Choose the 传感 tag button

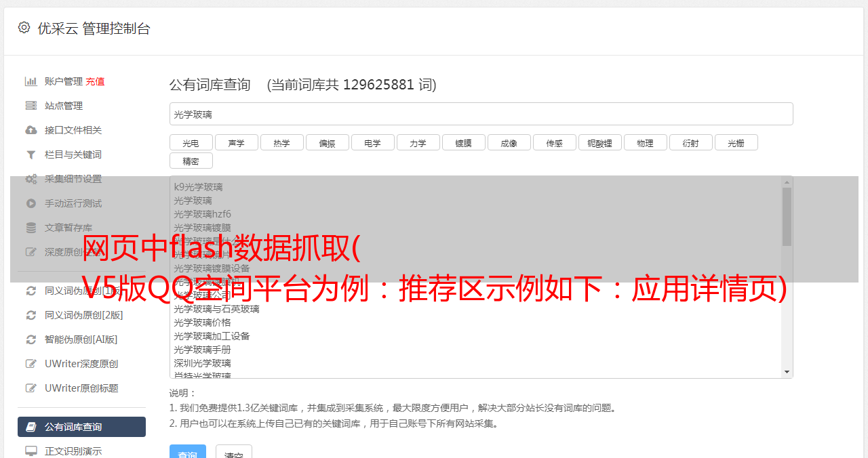click(x=555, y=142)
